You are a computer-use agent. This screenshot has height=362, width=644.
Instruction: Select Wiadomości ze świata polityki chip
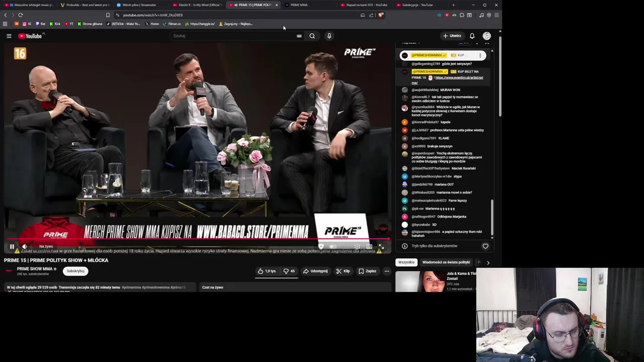click(x=446, y=262)
